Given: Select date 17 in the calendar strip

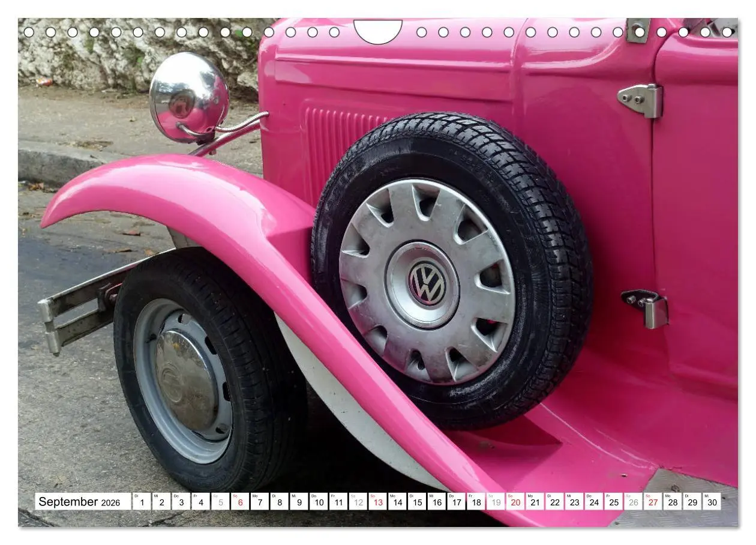Looking at the screenshot, I should 456,502.
